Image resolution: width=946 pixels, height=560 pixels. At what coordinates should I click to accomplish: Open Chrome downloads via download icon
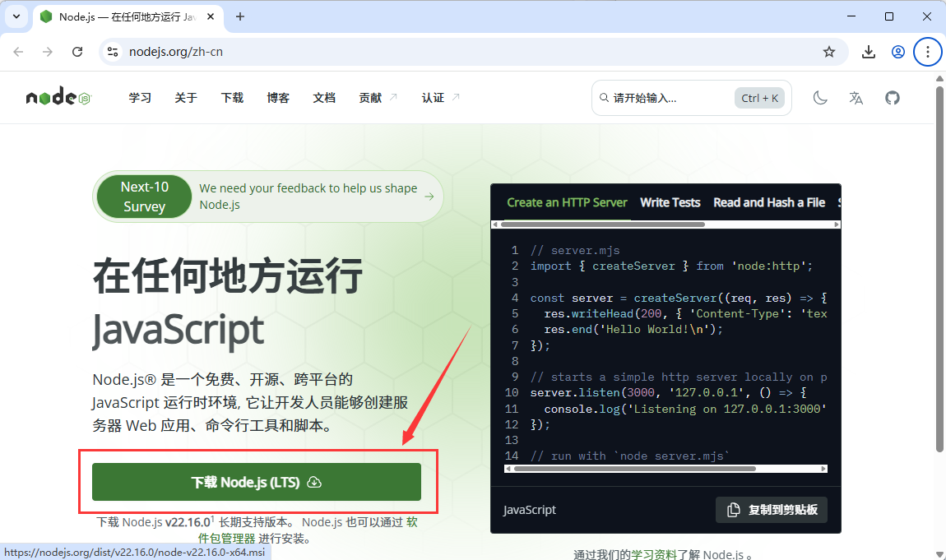pos(868,51)
